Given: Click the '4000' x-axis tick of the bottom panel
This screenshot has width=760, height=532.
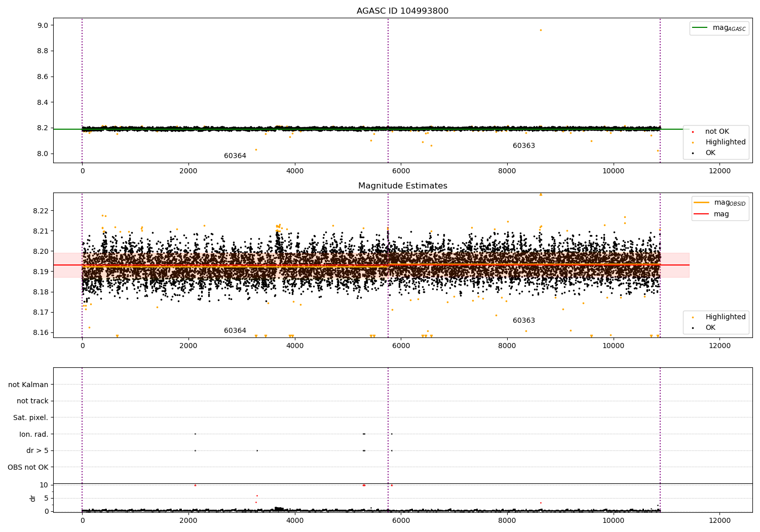Looking at the screenshot, I should 295,521.
